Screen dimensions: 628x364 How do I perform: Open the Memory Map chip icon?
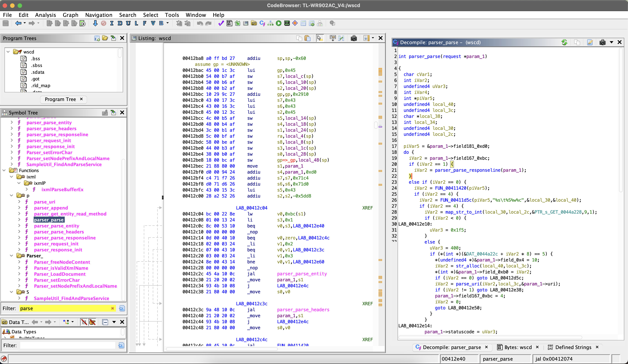pyautogui.click(x=287, y=23)
